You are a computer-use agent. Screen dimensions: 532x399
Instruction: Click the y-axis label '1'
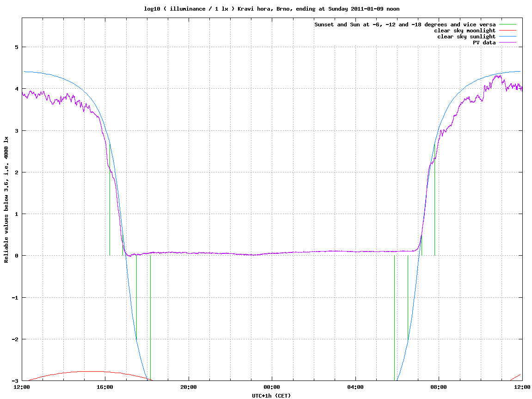(16, 214)
